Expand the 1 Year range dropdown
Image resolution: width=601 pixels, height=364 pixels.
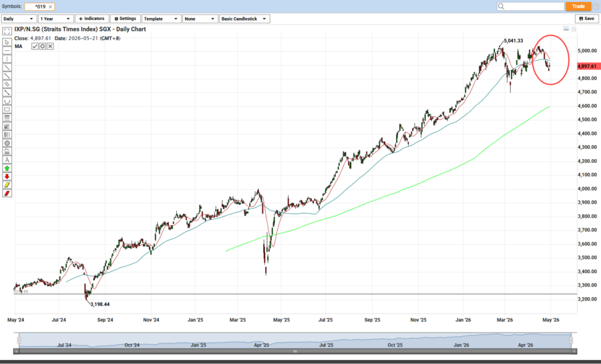click(55, 19)
